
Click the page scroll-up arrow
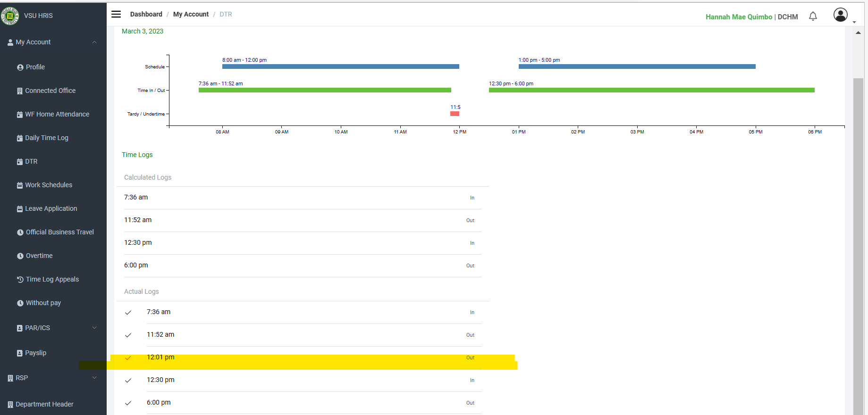click(x=858, y=33)
